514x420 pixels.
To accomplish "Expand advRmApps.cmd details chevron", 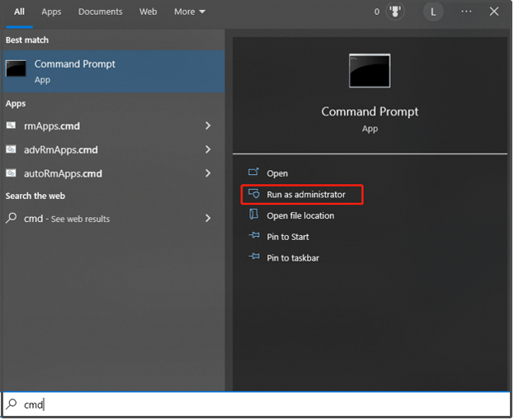I will [x=208, y=149].
